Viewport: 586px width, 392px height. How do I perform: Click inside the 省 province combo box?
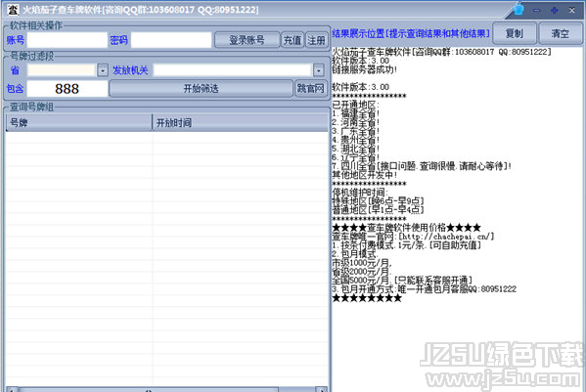[x=62, y=70]
